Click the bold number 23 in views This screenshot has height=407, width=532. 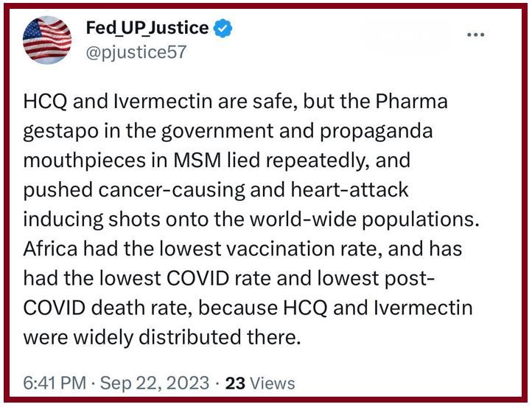tap(234, 383)
